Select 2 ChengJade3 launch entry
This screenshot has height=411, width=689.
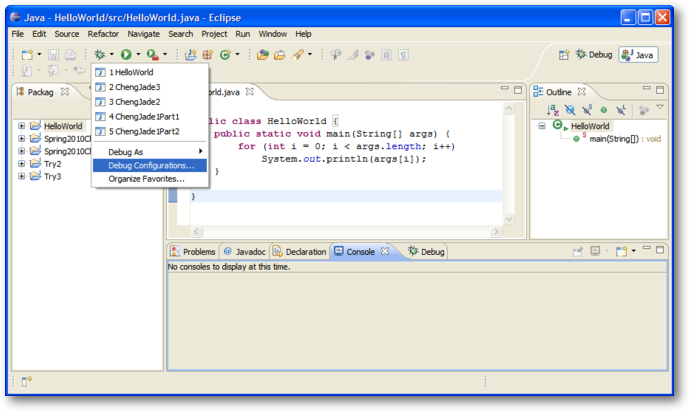[x=150, y=87]
